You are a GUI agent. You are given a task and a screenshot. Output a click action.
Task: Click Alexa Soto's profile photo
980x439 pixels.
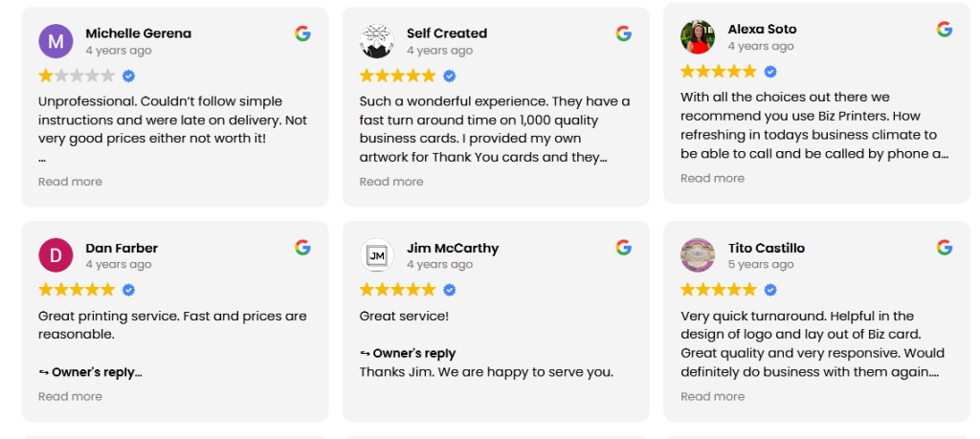(698, 37)
